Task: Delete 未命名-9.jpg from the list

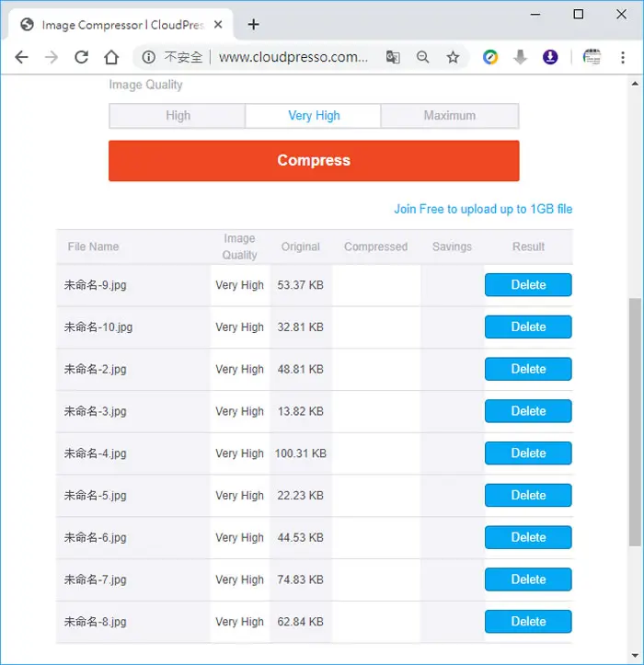Action: click(x=528, y=284)
